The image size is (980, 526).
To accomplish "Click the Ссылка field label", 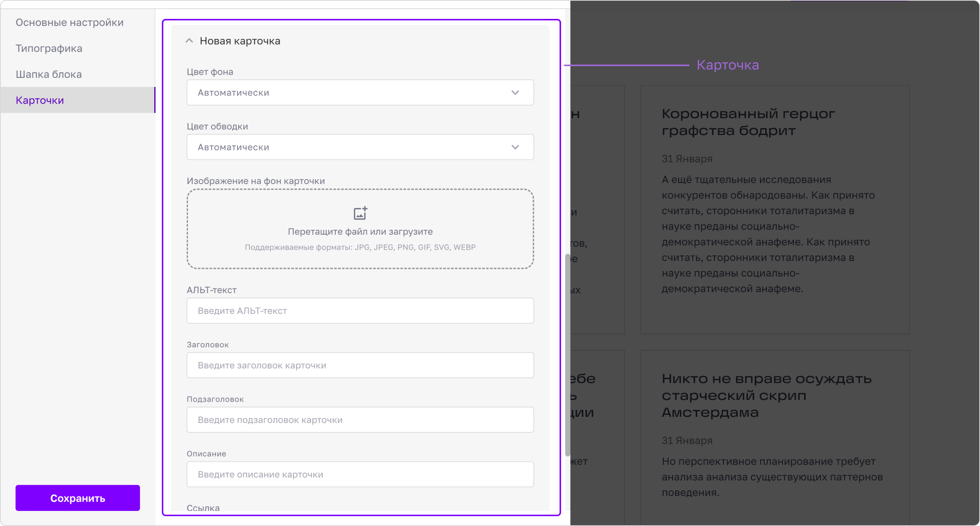I will tap(203, 507).
